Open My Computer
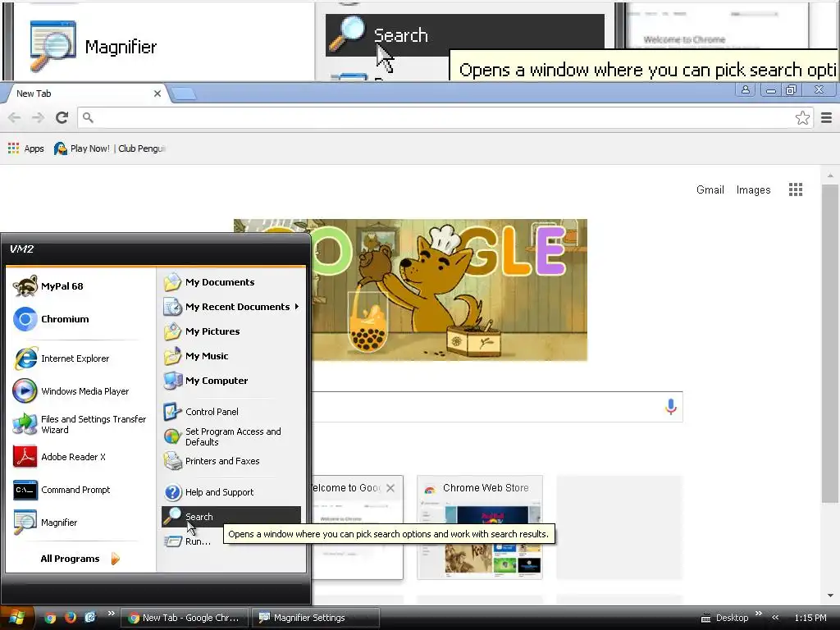The width and height of the screenshot is (840, 630). tap(231, 381)
